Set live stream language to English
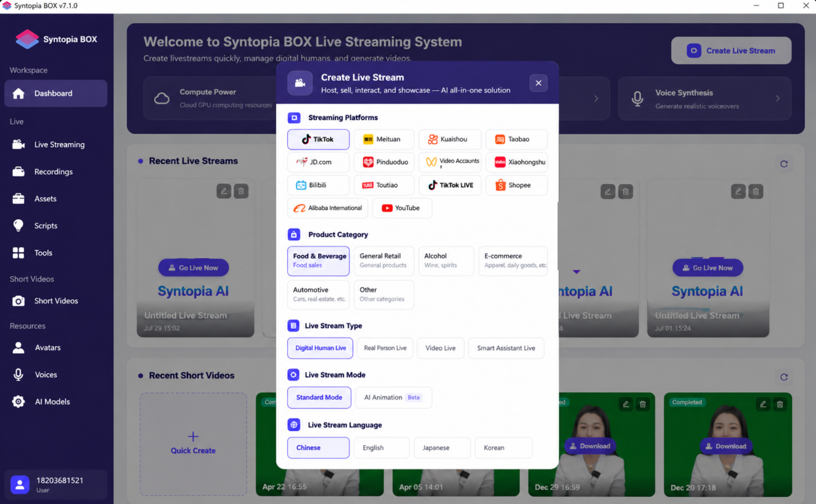Viewport: 816px width, 504px height. 381,447
